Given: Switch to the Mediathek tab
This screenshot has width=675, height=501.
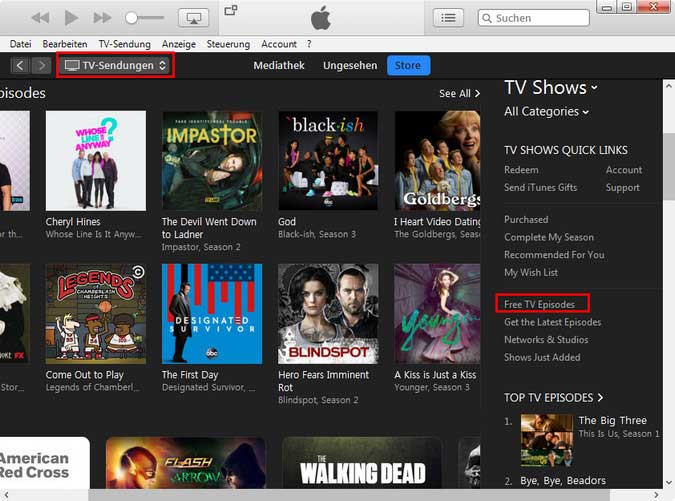Looking at the screenshot, I should click(279, 65).
